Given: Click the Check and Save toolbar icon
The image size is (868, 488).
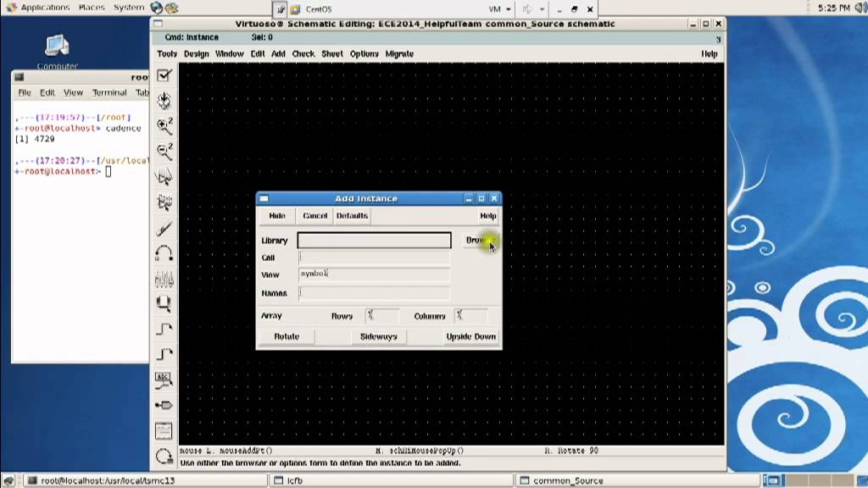Looking at the screenshot, I should (164, 75).
